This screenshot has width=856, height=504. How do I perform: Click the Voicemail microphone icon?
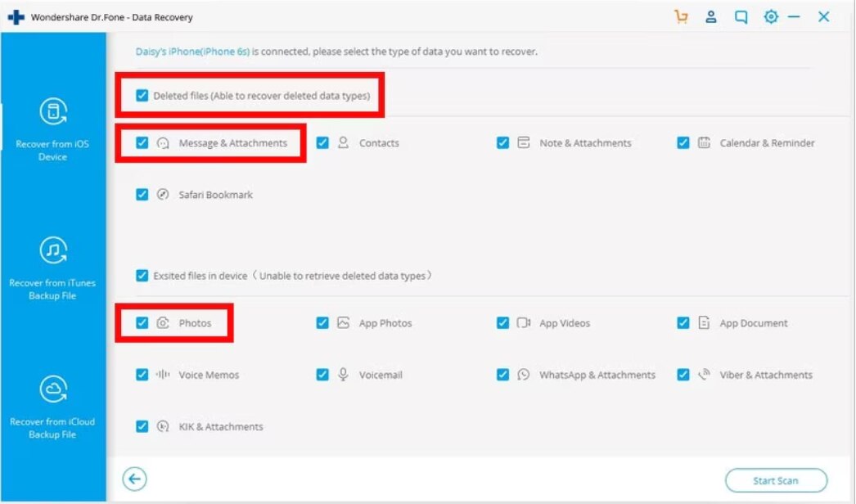click(343, 375)
